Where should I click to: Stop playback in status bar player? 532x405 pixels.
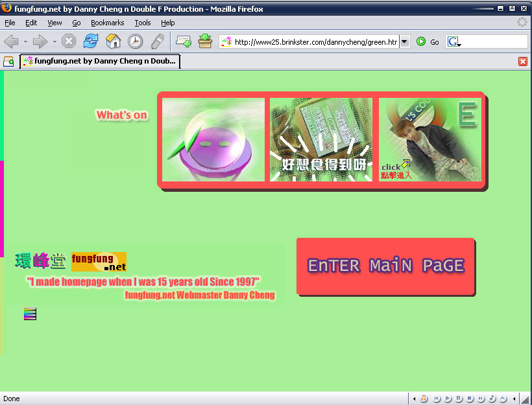click(x=470, y=398)
